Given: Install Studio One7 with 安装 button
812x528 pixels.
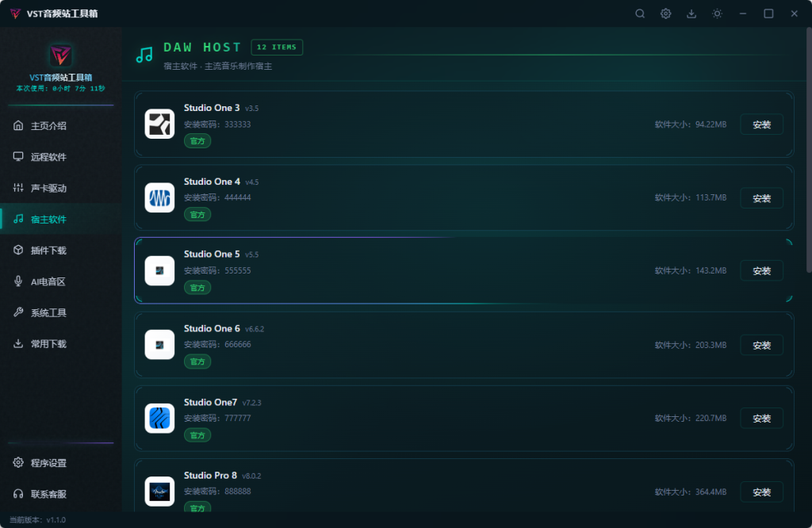Looking at the screenshot, I should 761,419.
